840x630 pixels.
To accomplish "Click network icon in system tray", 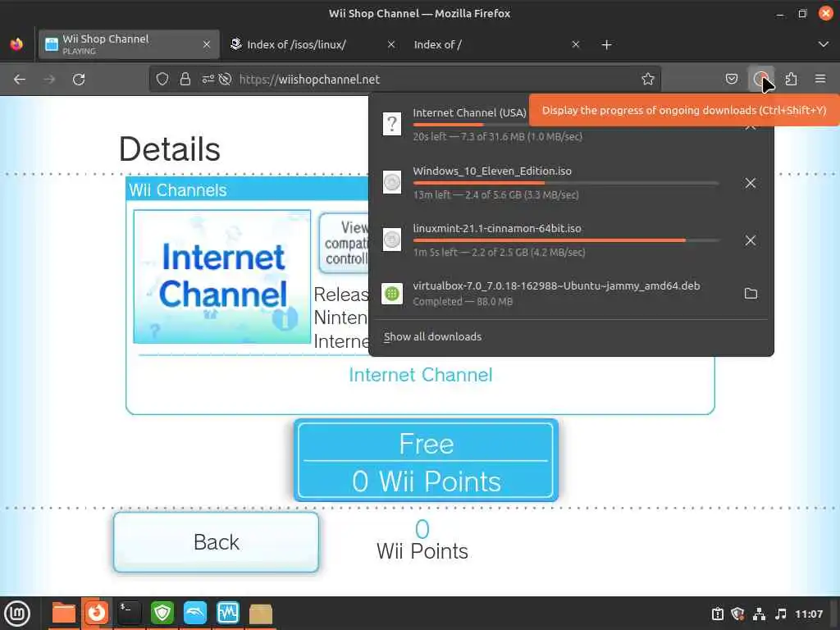I will [x=759, y=614].
